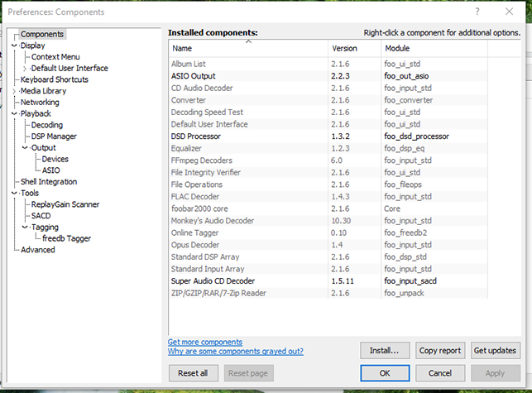
Task: Collapse the Tagging tree node
Action: 26,228
